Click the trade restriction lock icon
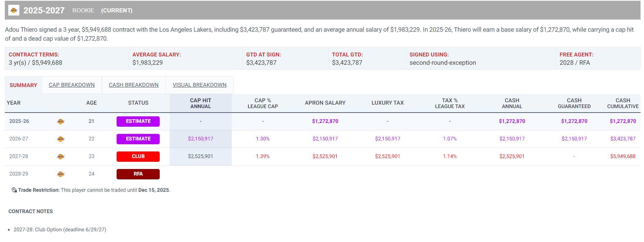Image resolution: width=644 pixels, height=242 pixels. click(x=14, y=190)
